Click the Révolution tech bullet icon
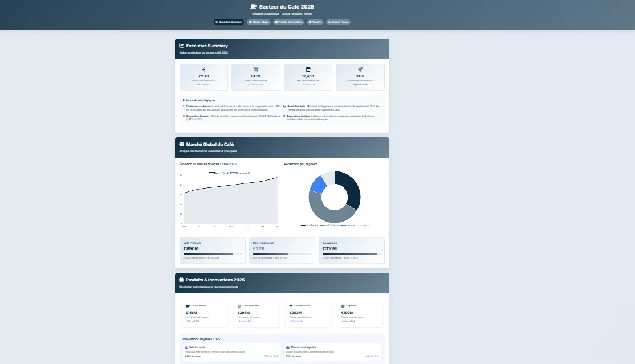 (x=284, y=107)
